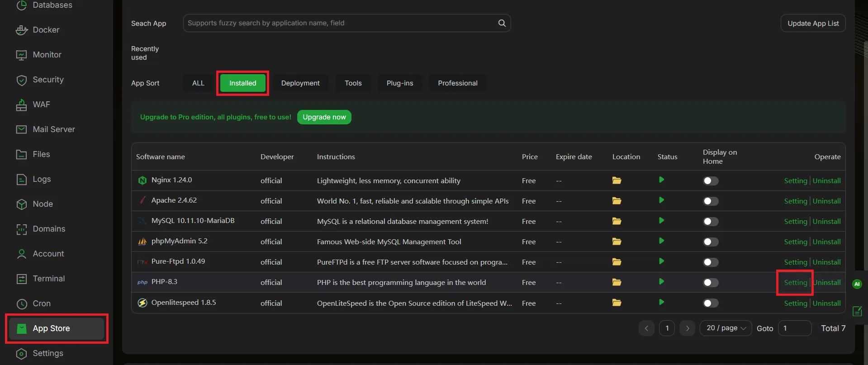Image resolution: width=868 pixels, height=365 pixels.
Task: Enable phpMyAdmin display on home
Action: [711, 242]
